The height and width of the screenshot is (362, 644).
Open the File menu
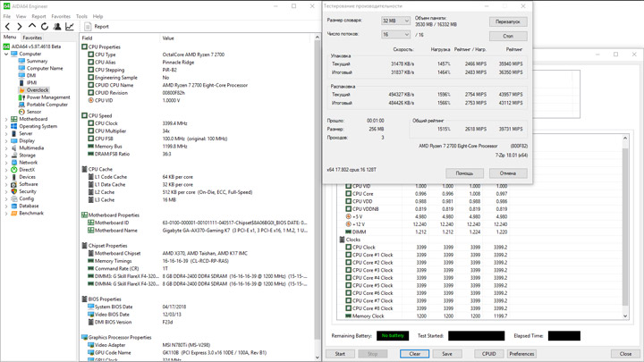pos(7,16)
